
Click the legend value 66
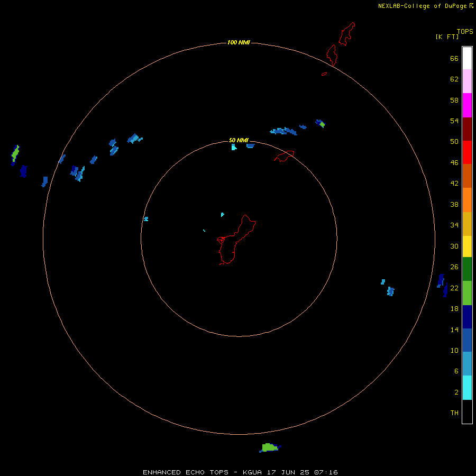[454, 59]
